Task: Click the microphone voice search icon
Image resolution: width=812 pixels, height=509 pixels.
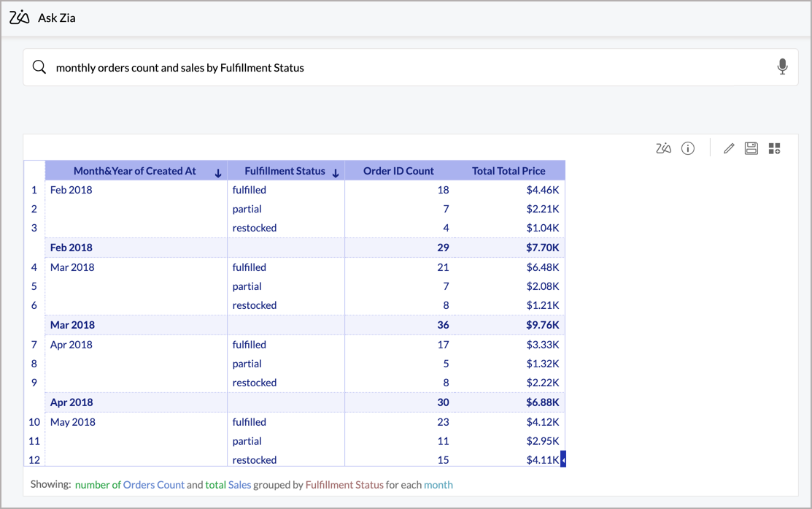Action: pos(782,67)
